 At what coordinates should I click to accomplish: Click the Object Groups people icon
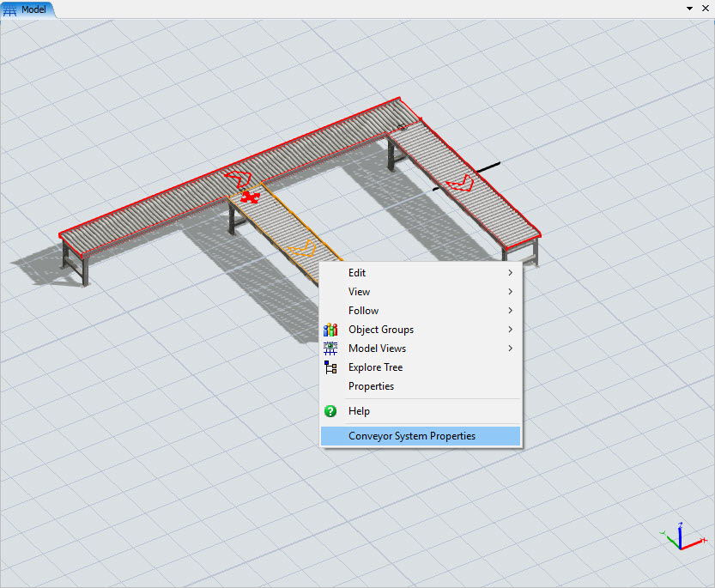pyautogui.click(x=330, y=330)
